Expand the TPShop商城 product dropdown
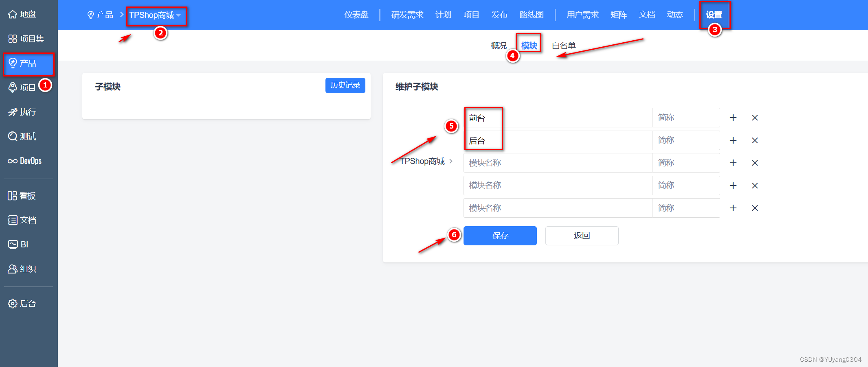The height and width of the screenshot is (367, 868). pos(155,15)
